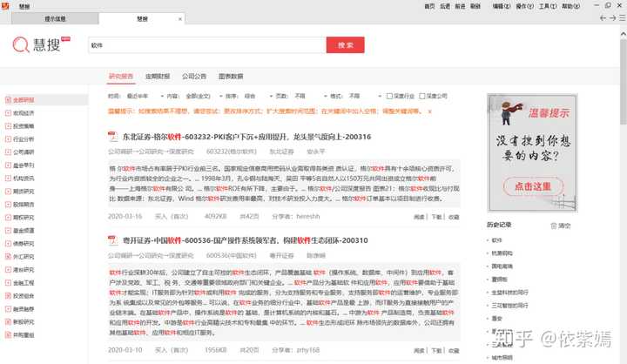Switch to the 研究报告 tab
Image resolution: width=627 pixels, height=364 pixels.
(121, 76)
